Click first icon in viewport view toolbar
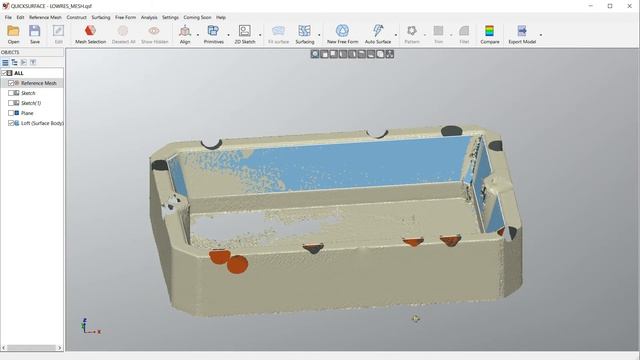Screen dimensions: 640x360 tap(315, 54)
